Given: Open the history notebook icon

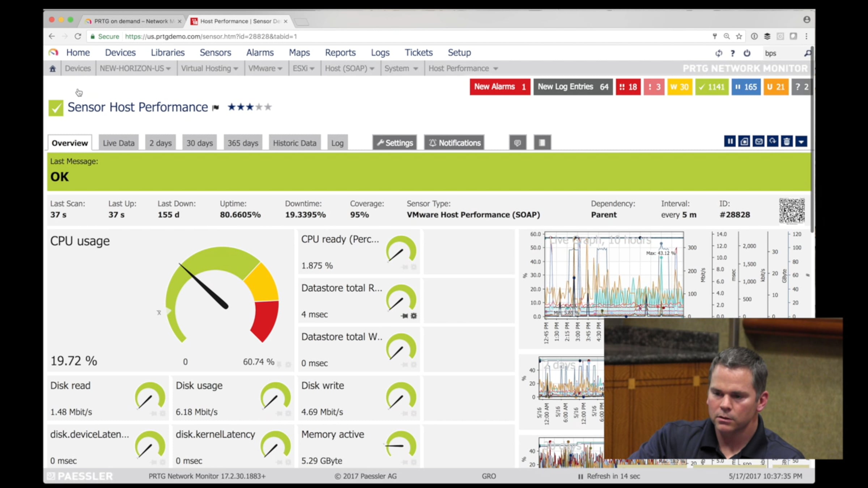Looking at the screenshot, I should pyautogui.click(x=542, y=142).
